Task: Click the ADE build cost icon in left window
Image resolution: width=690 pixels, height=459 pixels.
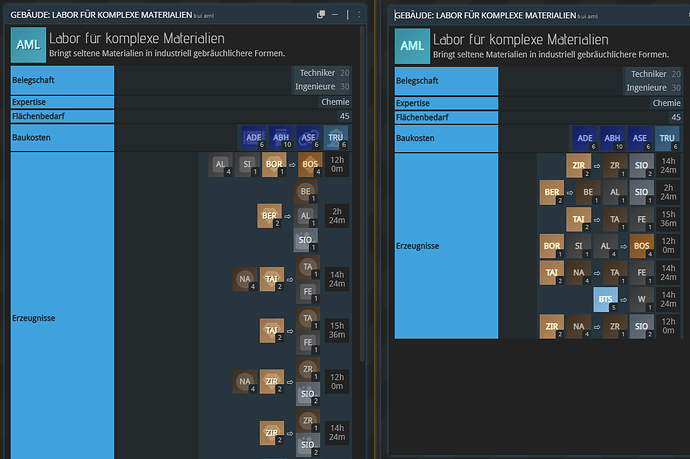Action: 254,137
